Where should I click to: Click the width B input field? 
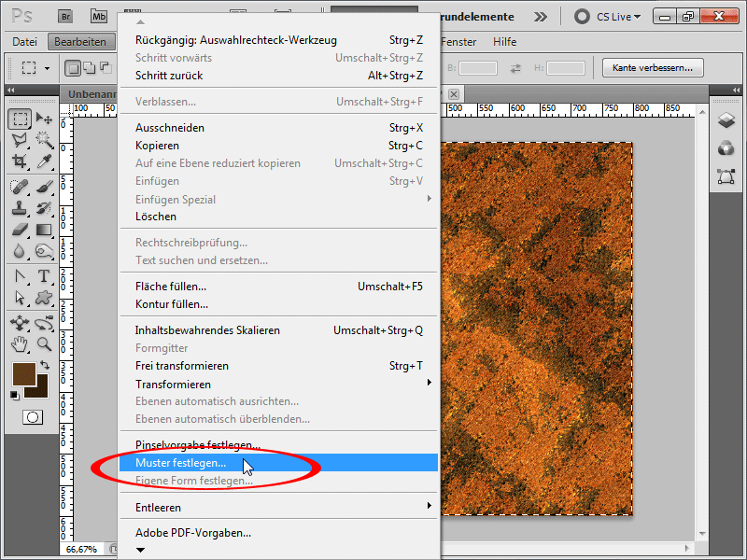(x=478, y=68)
